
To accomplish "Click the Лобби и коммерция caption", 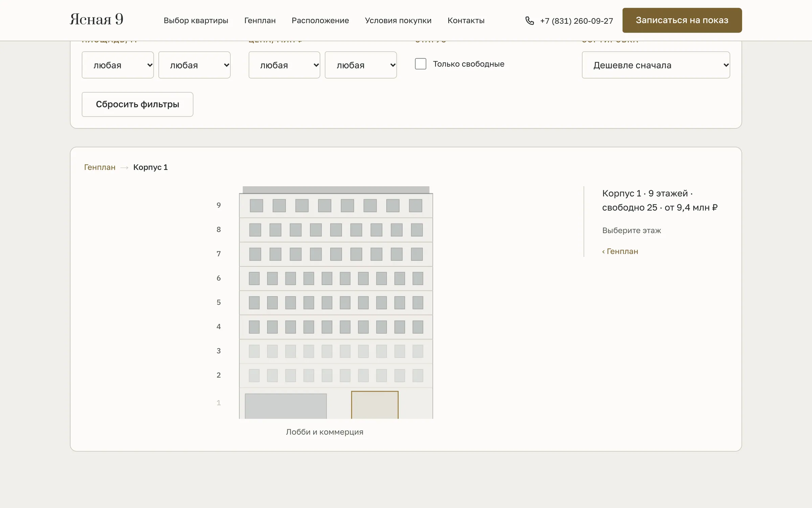I will point(324,432).
